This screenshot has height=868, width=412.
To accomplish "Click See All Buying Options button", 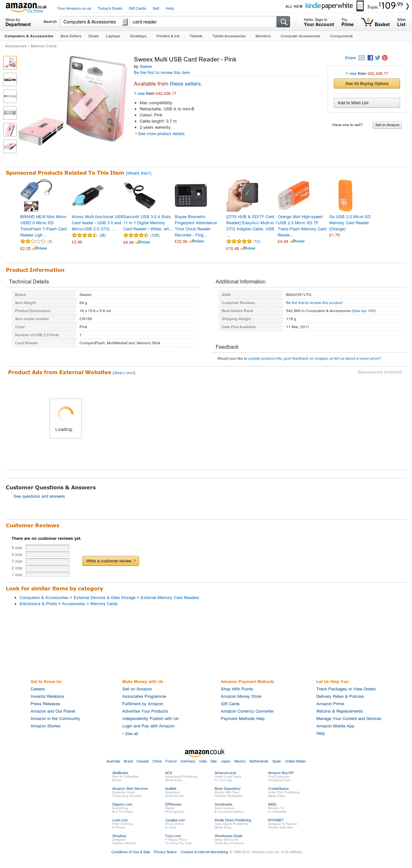I will 367,84.
